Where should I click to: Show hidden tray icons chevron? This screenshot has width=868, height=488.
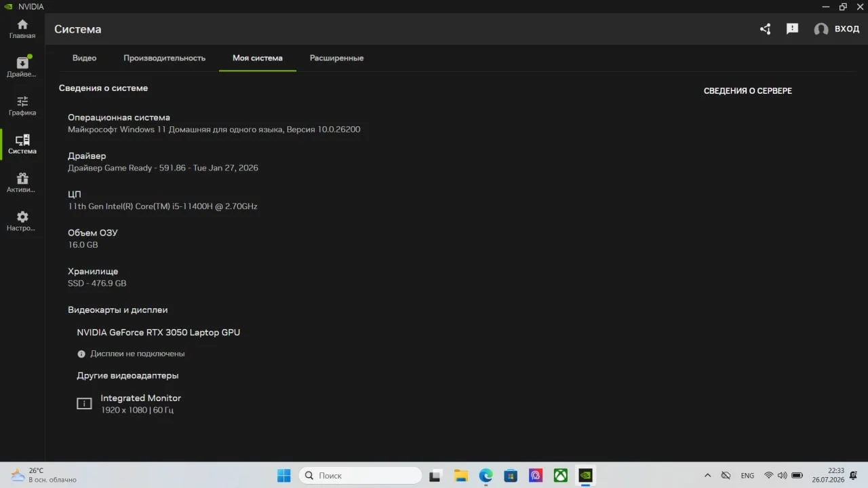(708, 476)
